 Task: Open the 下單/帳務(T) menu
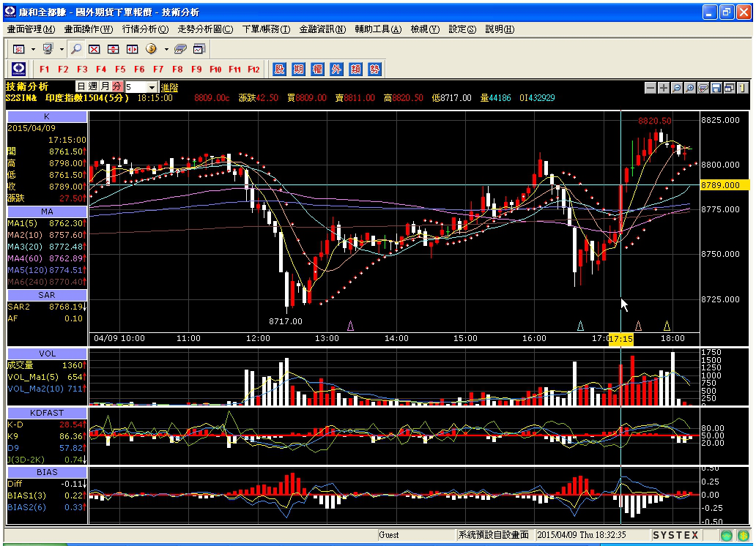(x=266, y=29)
